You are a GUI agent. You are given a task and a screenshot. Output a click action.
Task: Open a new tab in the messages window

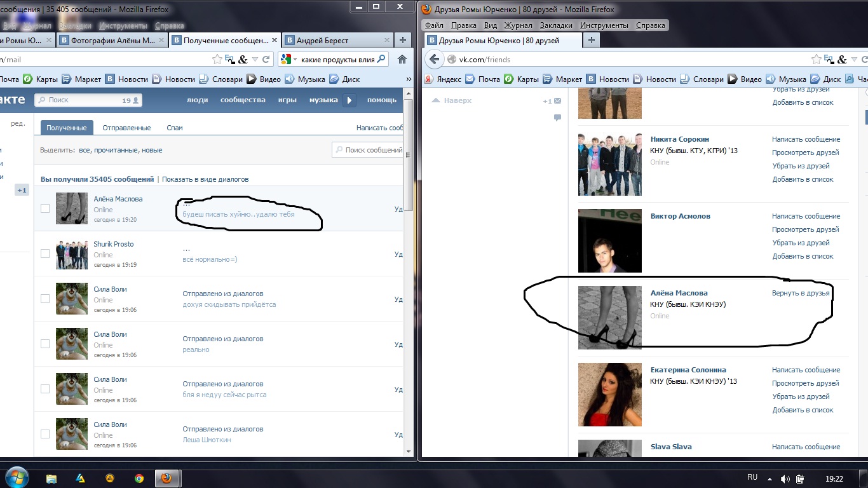(x=402, y=40)
